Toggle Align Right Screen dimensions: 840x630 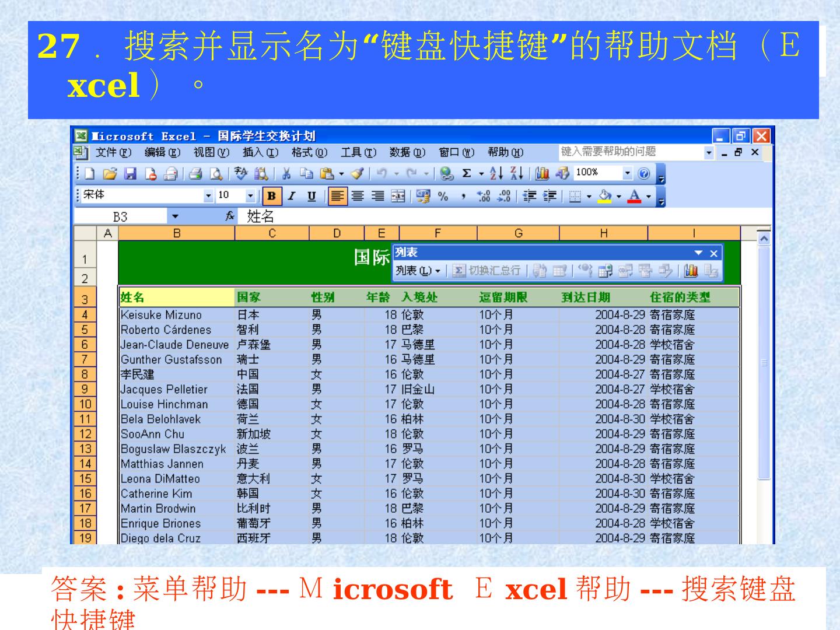coord(377,197)
